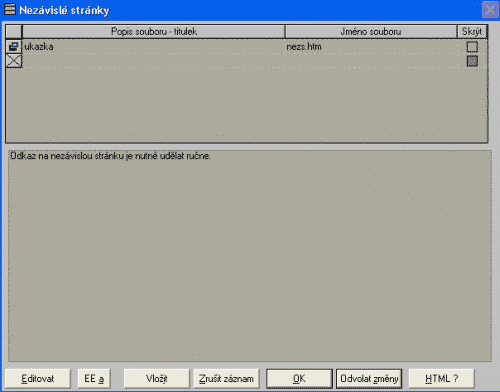
Task: Click the empty file name cell in new row
Action: point(371,61)
